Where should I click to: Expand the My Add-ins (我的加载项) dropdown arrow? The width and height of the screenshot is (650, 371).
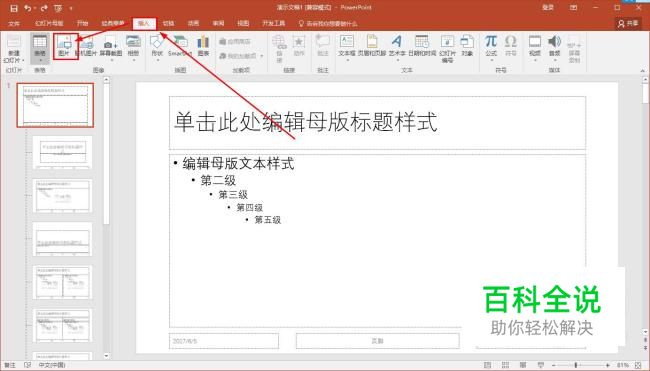262,56
